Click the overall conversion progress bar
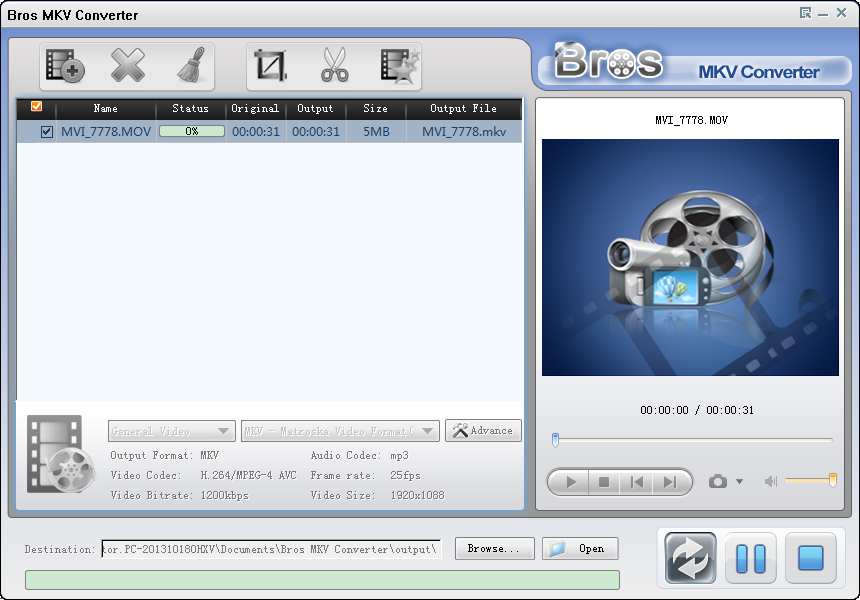Screen dimensions: 860x600 322,580
